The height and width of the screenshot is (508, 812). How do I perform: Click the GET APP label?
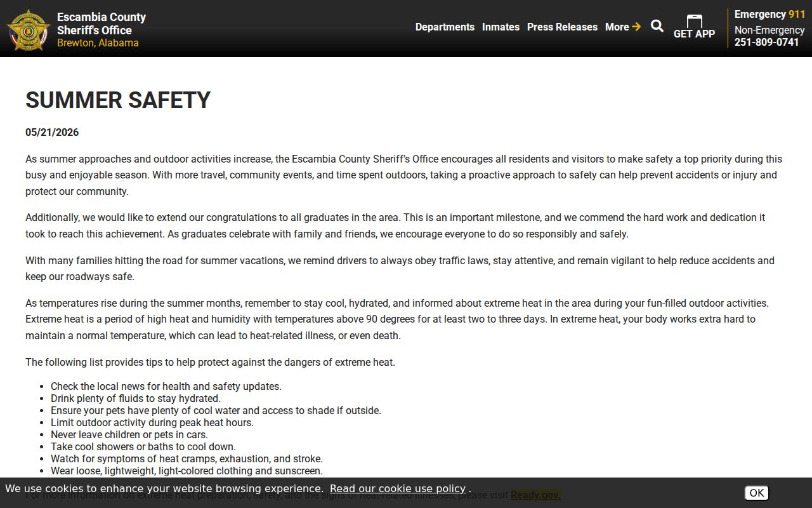[x=694, y=34]
